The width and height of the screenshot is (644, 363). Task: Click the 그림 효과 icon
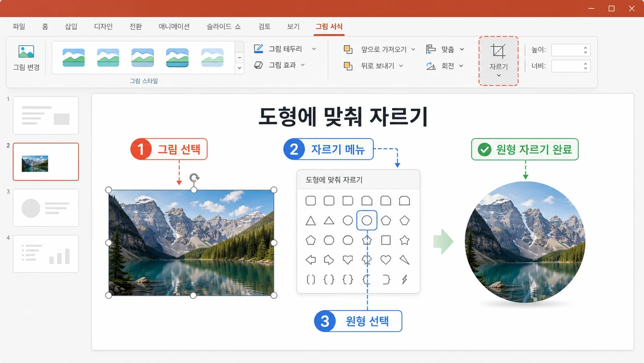(258, 65)
